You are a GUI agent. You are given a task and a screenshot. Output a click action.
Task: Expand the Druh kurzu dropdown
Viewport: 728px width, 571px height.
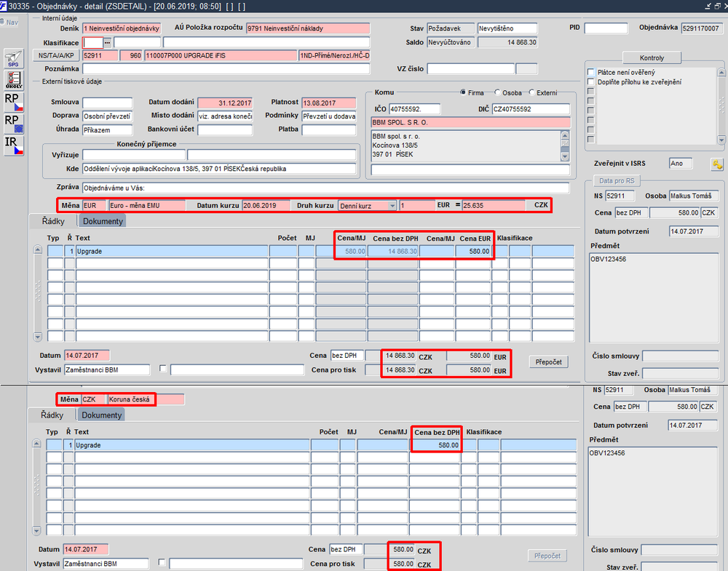pyautogui.click(x=392, y=205)
